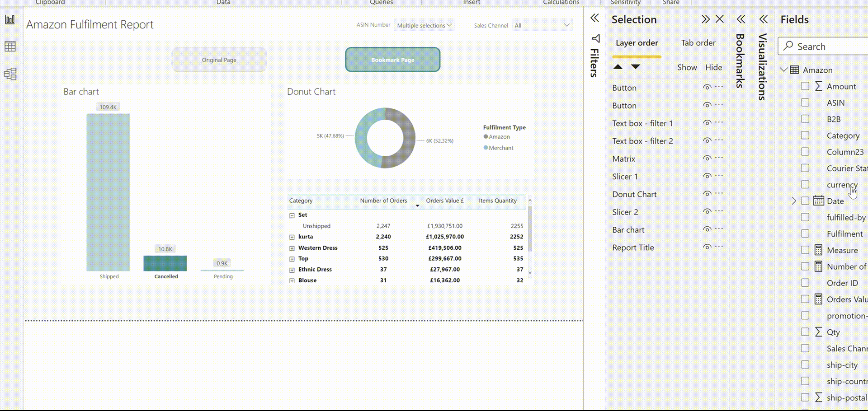The height and width of the screenshot is (411, 868).
Task: Open more options for Matrix layer
Action: (719, 158)
